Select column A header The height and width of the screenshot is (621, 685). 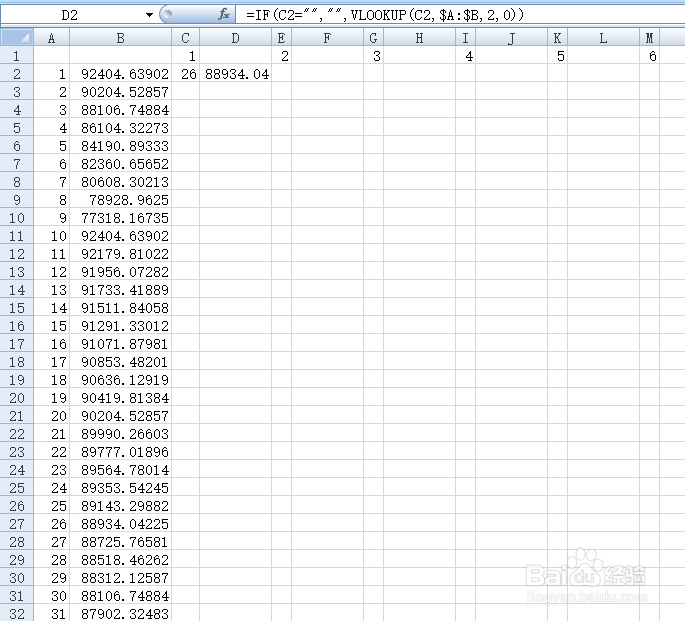(x=52, y=38)
